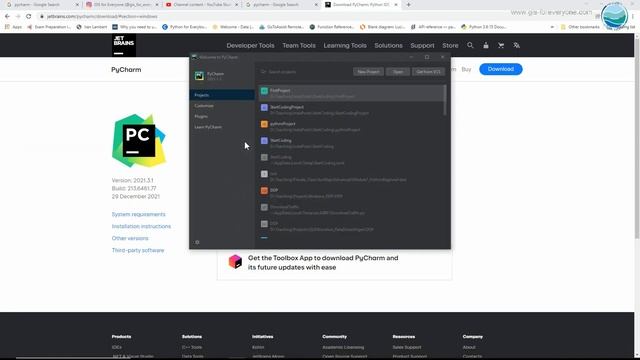This screenshot has width=640, height=360.
Task: Click the PyCharm logo in welcome window sidebar
Action: 199,76
